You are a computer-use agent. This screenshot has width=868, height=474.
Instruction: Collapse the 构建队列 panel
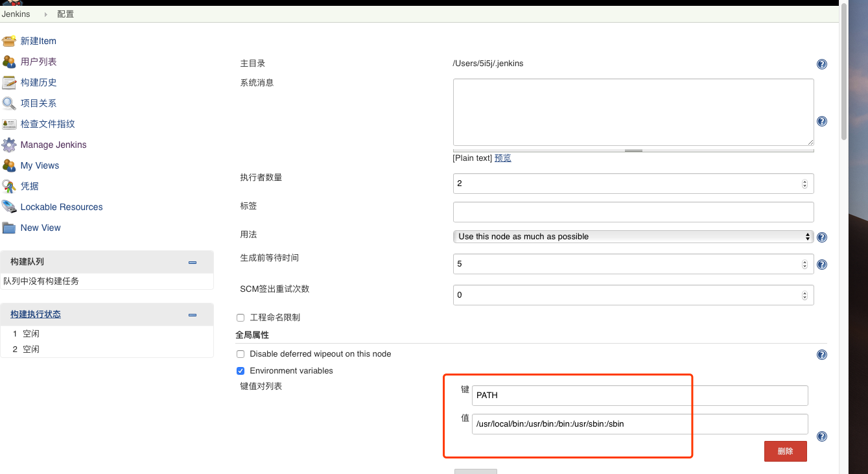pos(192,263)
